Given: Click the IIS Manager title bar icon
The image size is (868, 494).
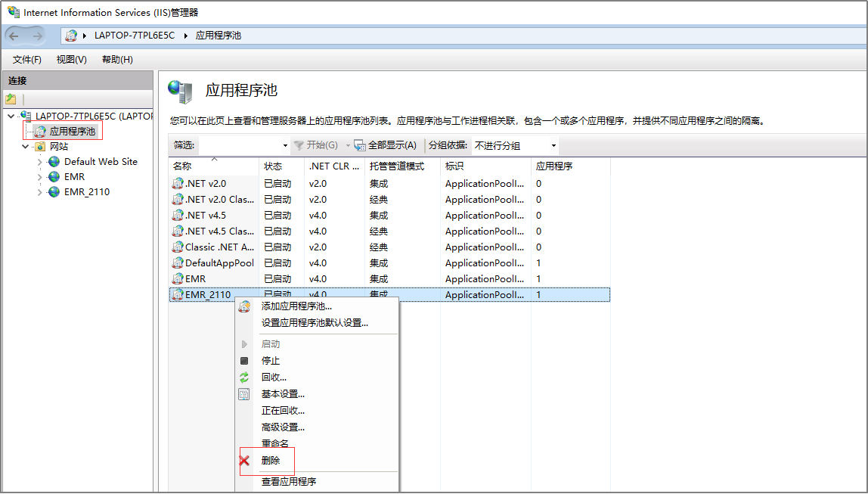Looking at the screenshot, I should tap(14, 11).
